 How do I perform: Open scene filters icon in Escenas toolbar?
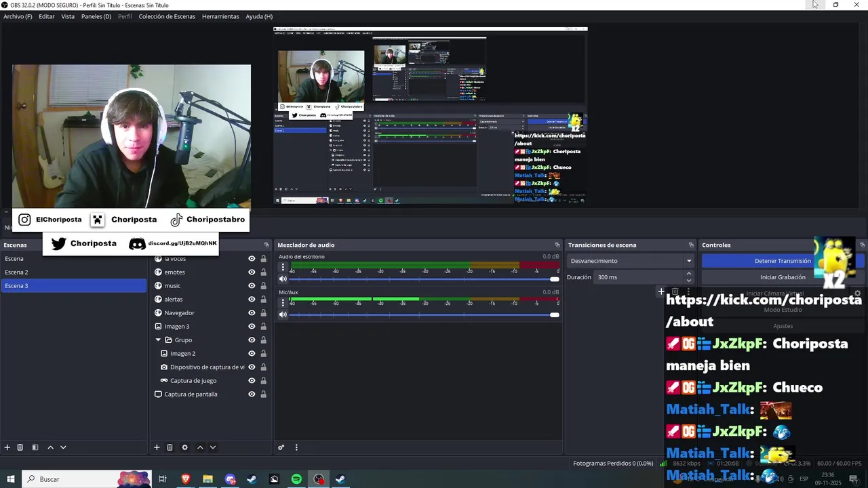coord(35,447)
